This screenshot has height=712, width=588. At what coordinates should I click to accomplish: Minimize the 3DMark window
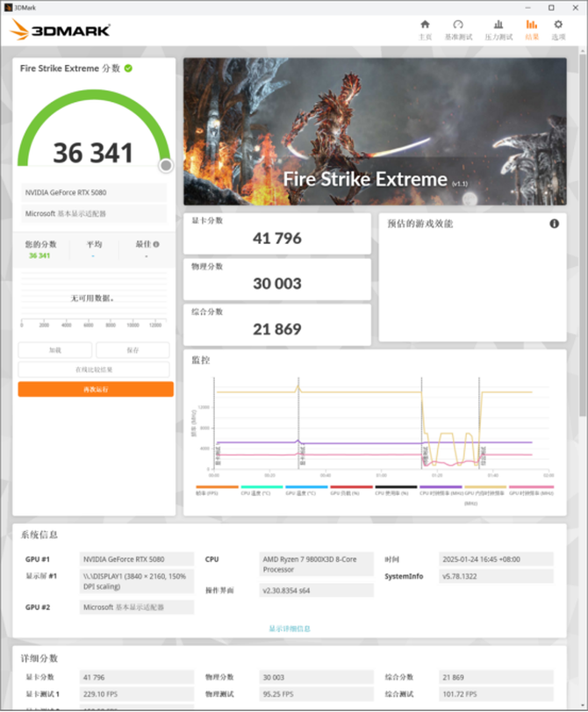click(x=527, y=8)
